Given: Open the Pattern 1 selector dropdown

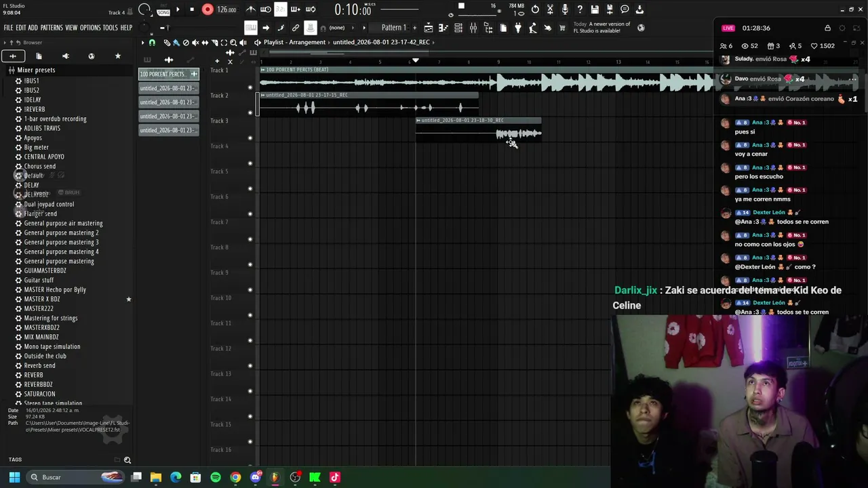Looking at the screenshot, I should (x=393, y=28).
